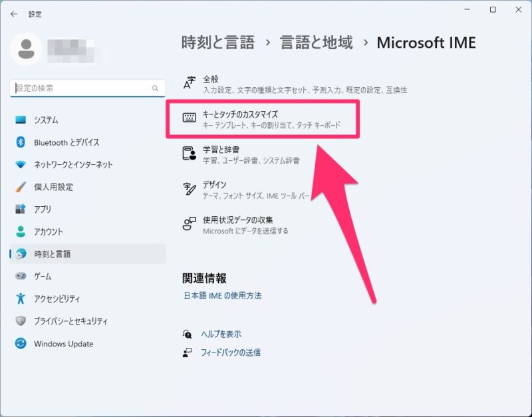Click the network Wi-Fi icon

click(x=21, y=164)
